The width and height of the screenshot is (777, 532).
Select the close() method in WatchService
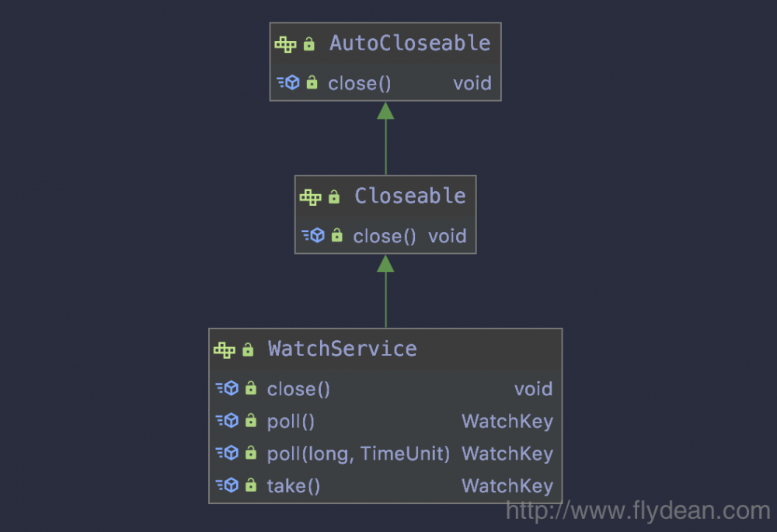point(298,389)
